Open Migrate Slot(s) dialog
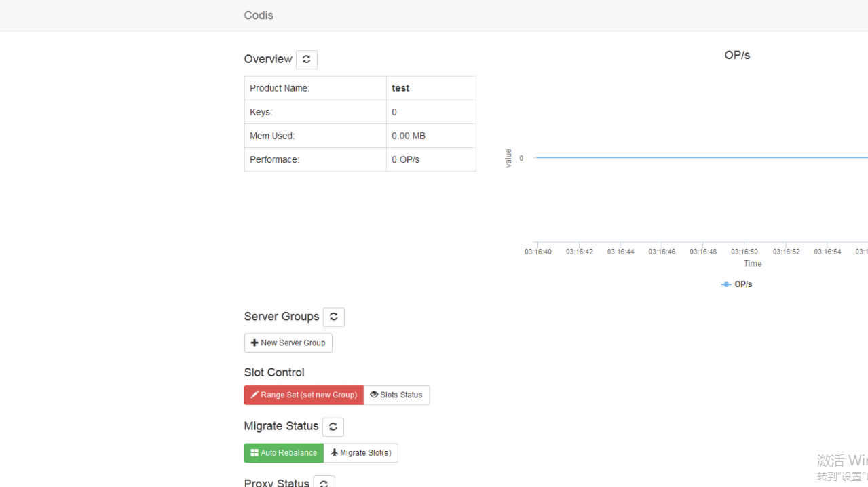This screenshot has width=868, height=487. coord(360,453)
